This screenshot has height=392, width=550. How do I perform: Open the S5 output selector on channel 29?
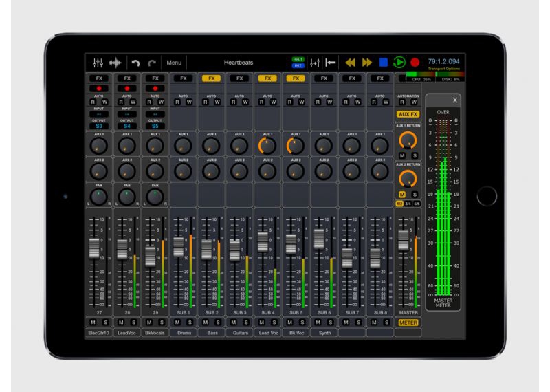[155, 126]
